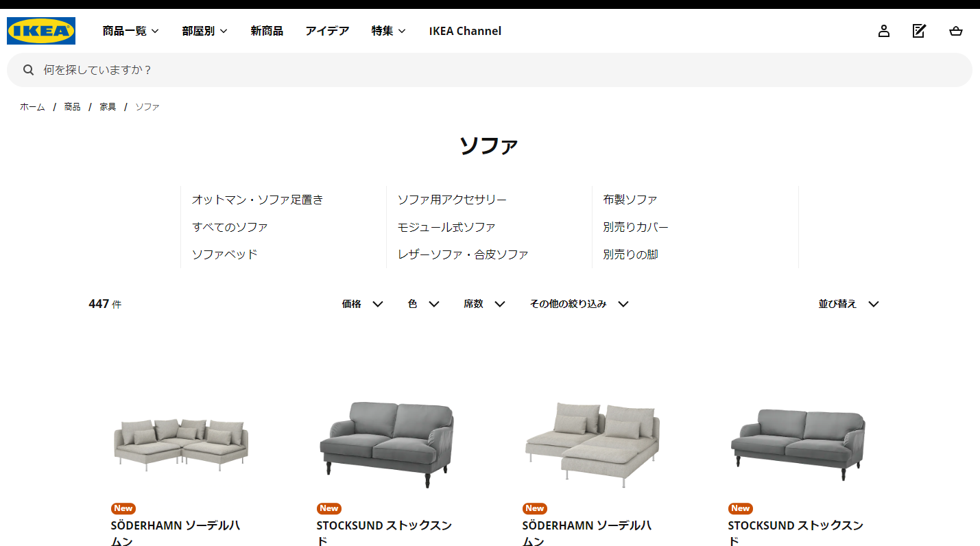Expand その他の絞り込み filters
This screenshot has width=980, height=546.
click(x=579, y=304)
